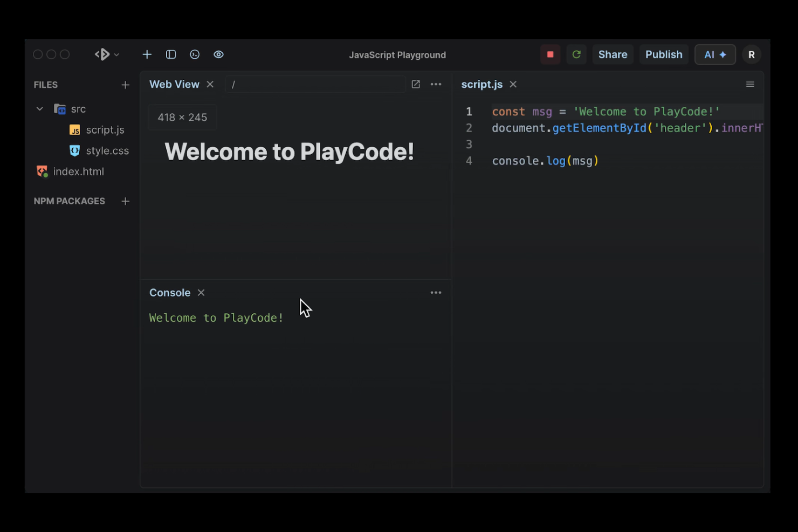Viewport: 798px width, 532px height.
Task: Rerun the code with the refresh icon
Action: [x=576, y=54]
